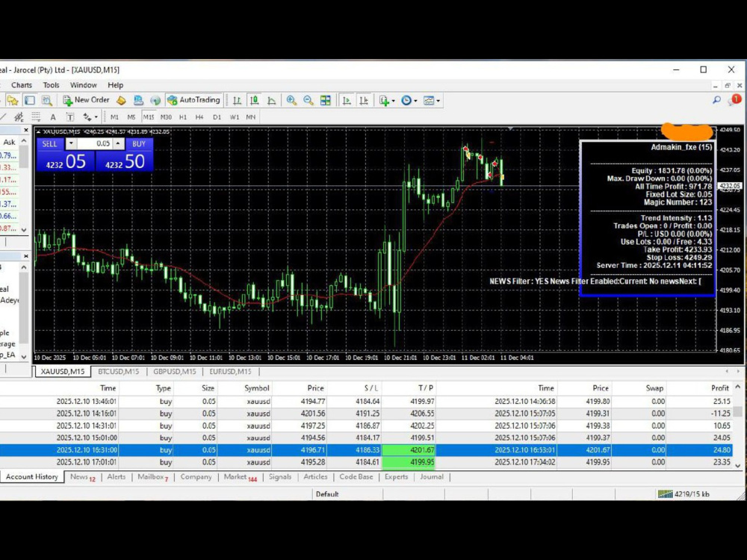The height and width of the screenshot is (560, 747).
Task: Open the Help menu
Action: click(115, 85)
